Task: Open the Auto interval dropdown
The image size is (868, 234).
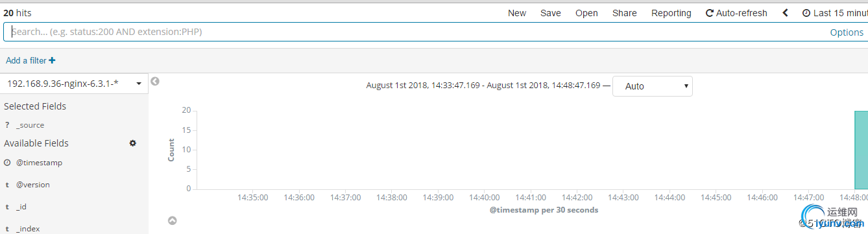Action: [x=653, y=86]
